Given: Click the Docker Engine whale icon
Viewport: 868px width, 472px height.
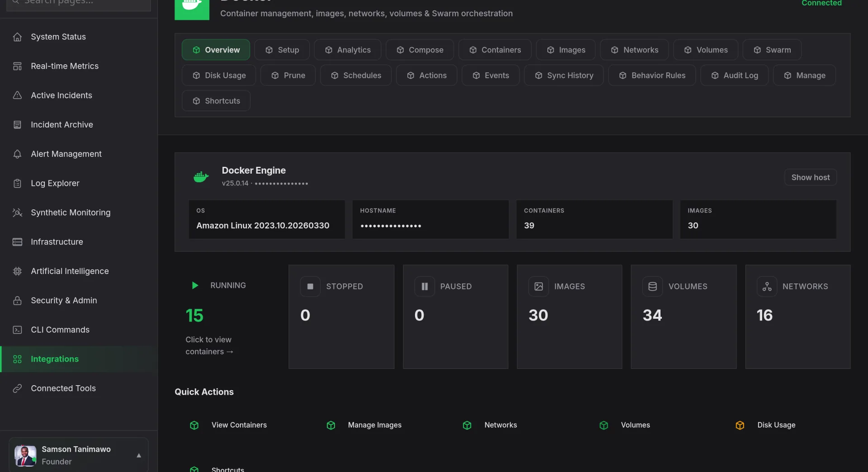Looking at the screenshot, I should 201,177.
